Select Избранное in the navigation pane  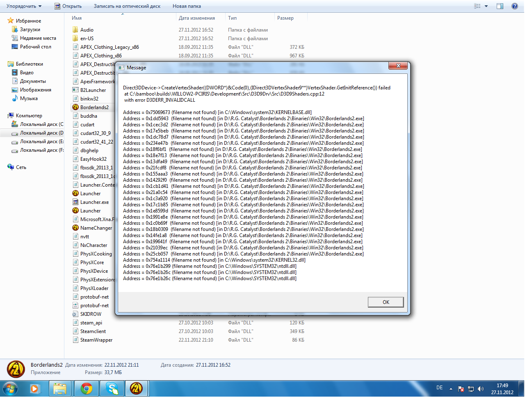[28, 21]
